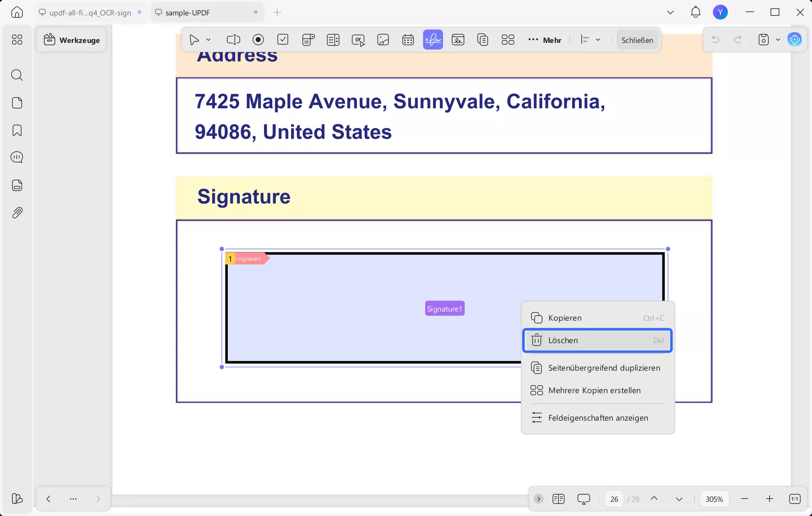
Task: Click the page number input field
Action: coord(614,499)
